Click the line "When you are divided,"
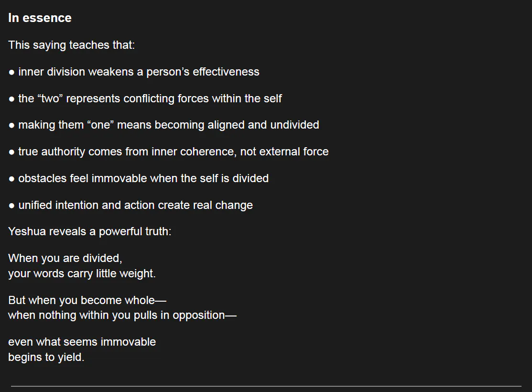 point(65,259)
